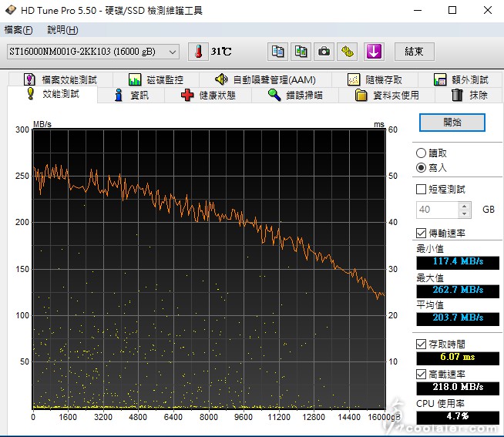Maximize the HD Tune Pro window
Screen dimensions: 504x437
coord(452,10)
